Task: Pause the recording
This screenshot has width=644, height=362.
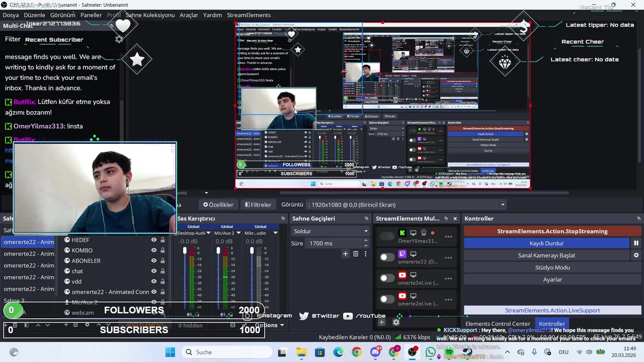Action: (636, 243)
